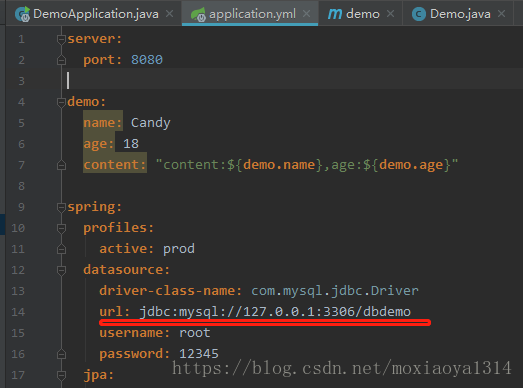
Task: Click line number 8 in the gutter
Action: 21,186
